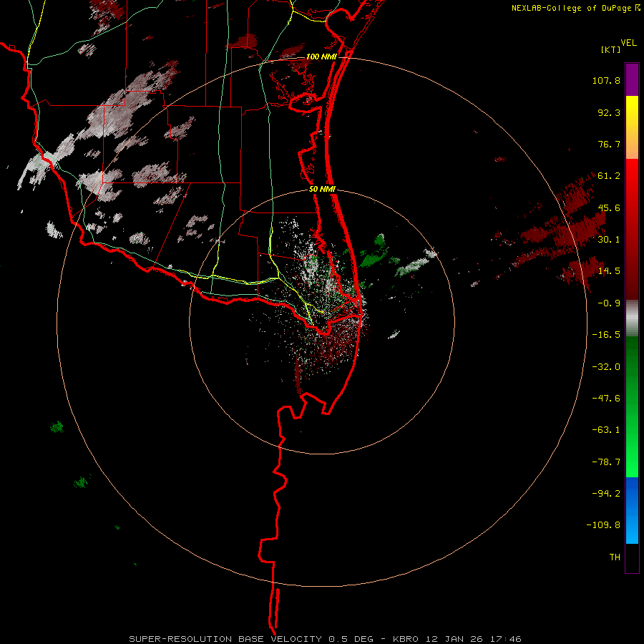Pick the blue color bar segment
Image resolution: width=644 pixels, height=644 pixels.
632,510
